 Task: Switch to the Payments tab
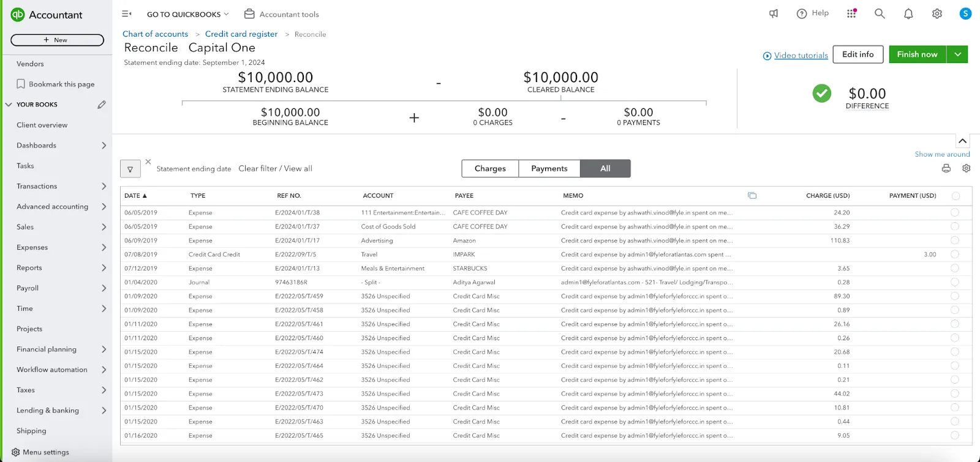(549, 169)
